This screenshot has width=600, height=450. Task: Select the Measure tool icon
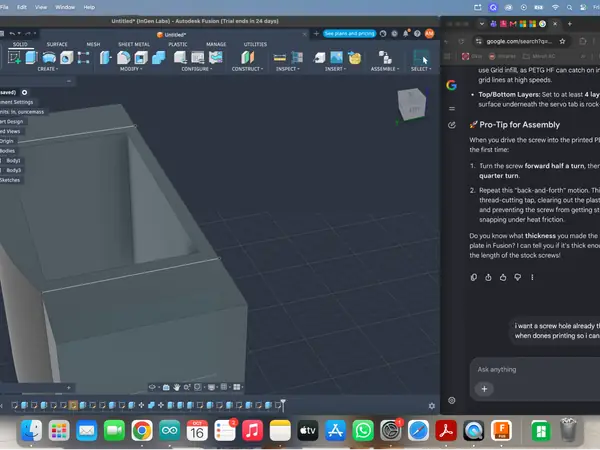[x=280, y=58]
